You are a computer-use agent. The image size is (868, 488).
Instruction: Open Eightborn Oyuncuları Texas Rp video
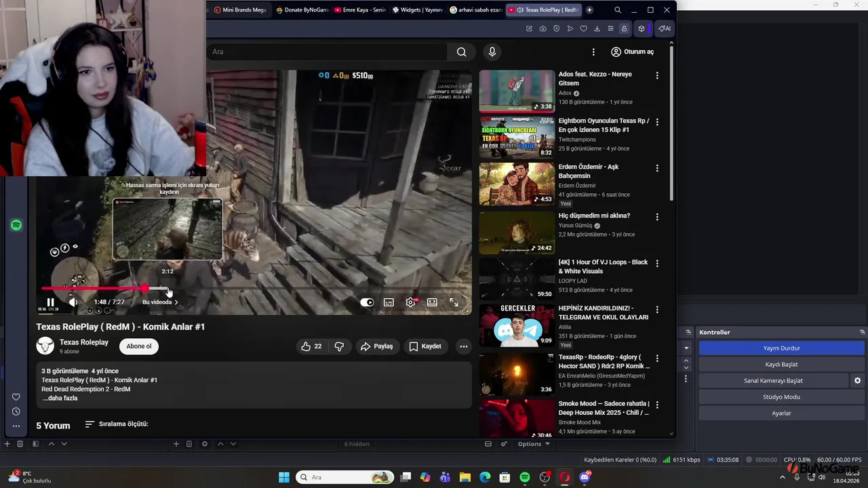(517, 138)
